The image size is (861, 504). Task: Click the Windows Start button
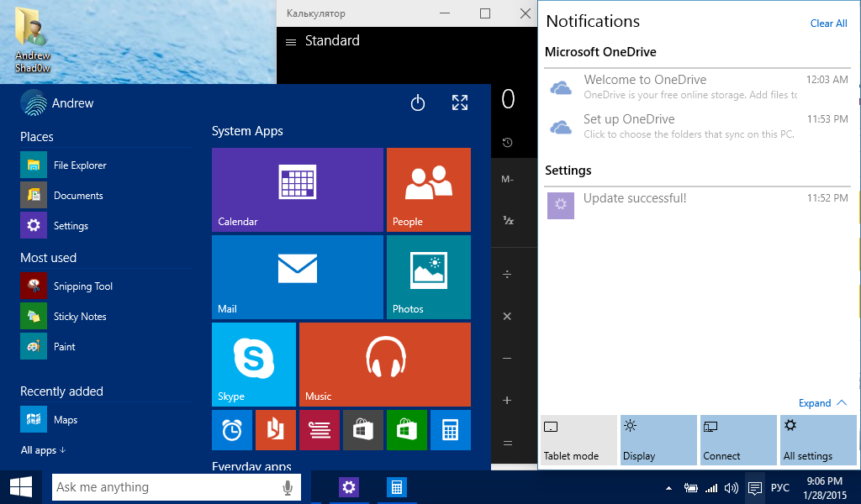(x=21, y=487)
